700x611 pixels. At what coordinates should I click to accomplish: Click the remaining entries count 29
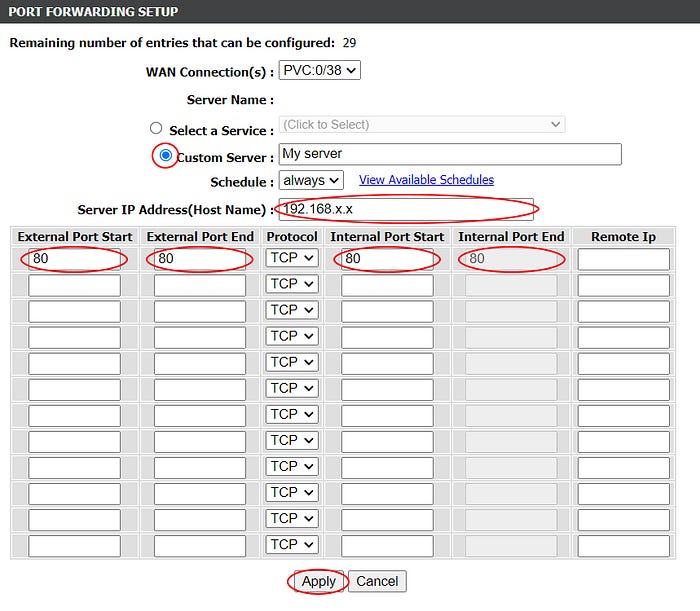(x=349, y=43)
